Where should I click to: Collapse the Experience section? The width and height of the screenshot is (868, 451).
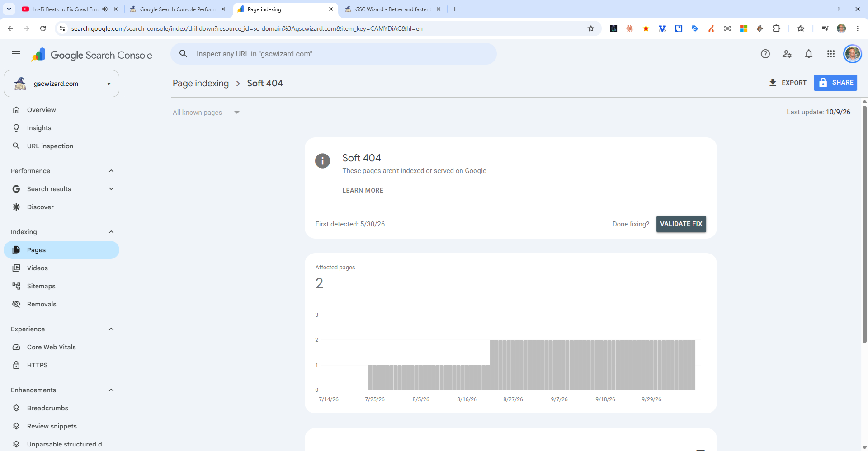click(111, 329)
